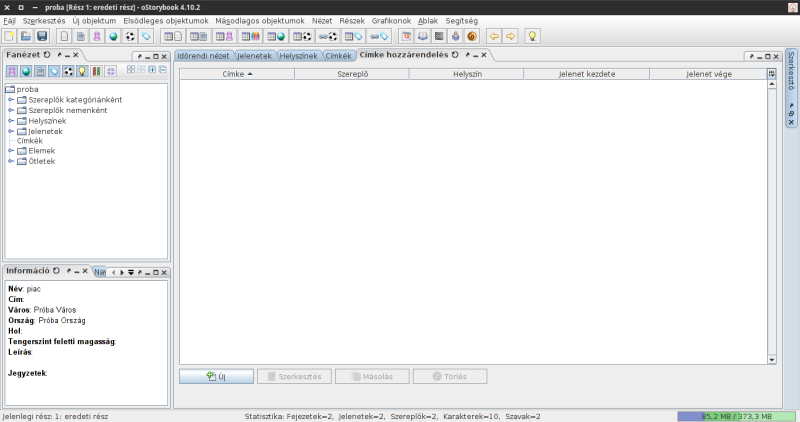The image size is (800, 422).
Task: Click the save file toolbar icon
Action: 41,36
